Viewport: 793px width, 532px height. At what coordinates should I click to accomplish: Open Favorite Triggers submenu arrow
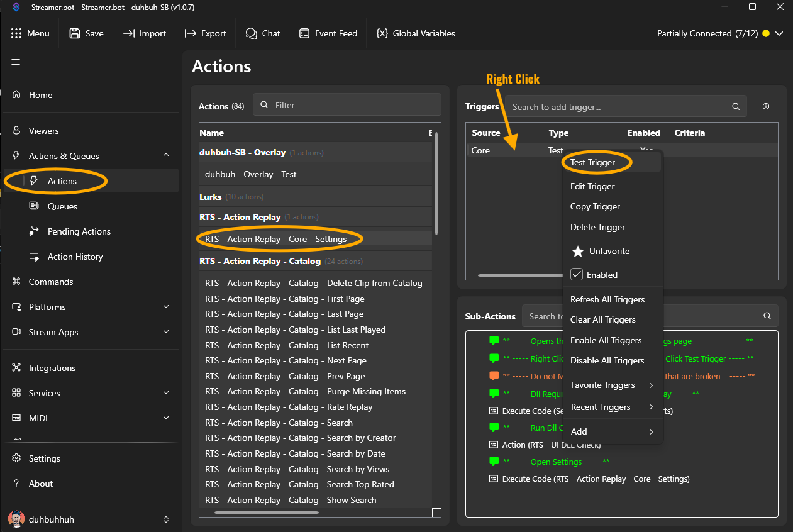pos(652,385)
